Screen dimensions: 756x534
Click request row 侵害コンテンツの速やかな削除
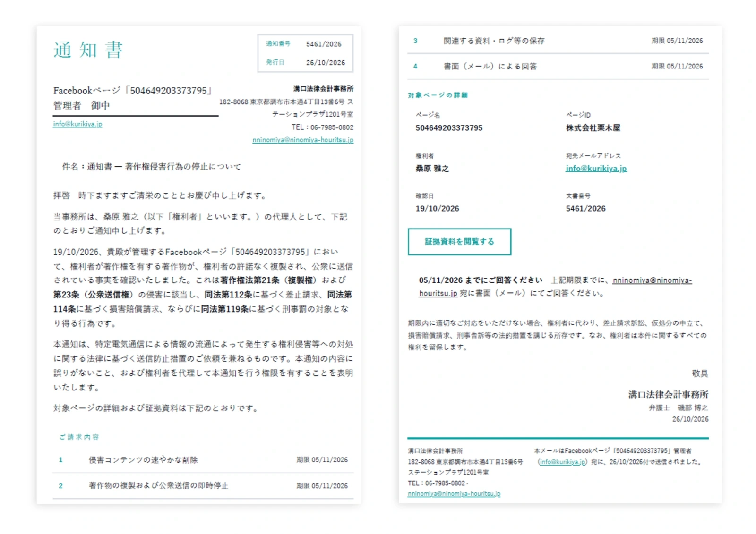(203, 460)
